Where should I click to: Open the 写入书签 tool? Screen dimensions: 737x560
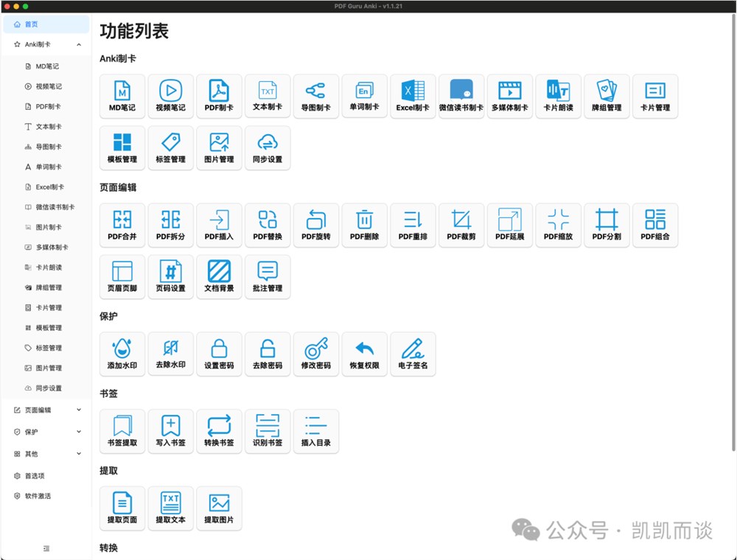click(x=171, y=431)
